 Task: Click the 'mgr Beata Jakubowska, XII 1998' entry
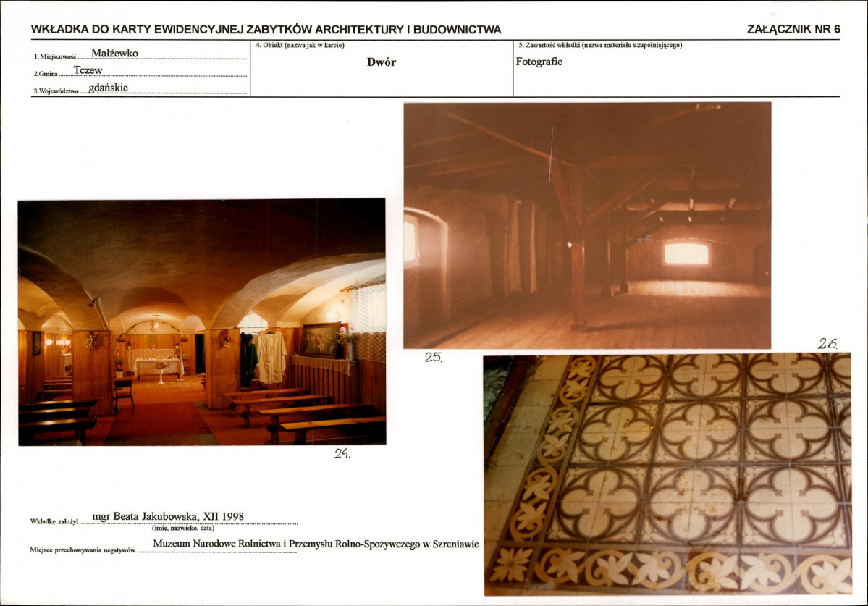[168, 516]
